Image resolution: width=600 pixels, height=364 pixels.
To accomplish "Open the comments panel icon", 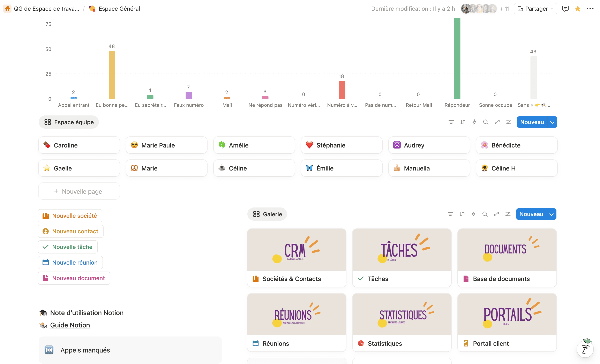I will (x=565, y=9).
